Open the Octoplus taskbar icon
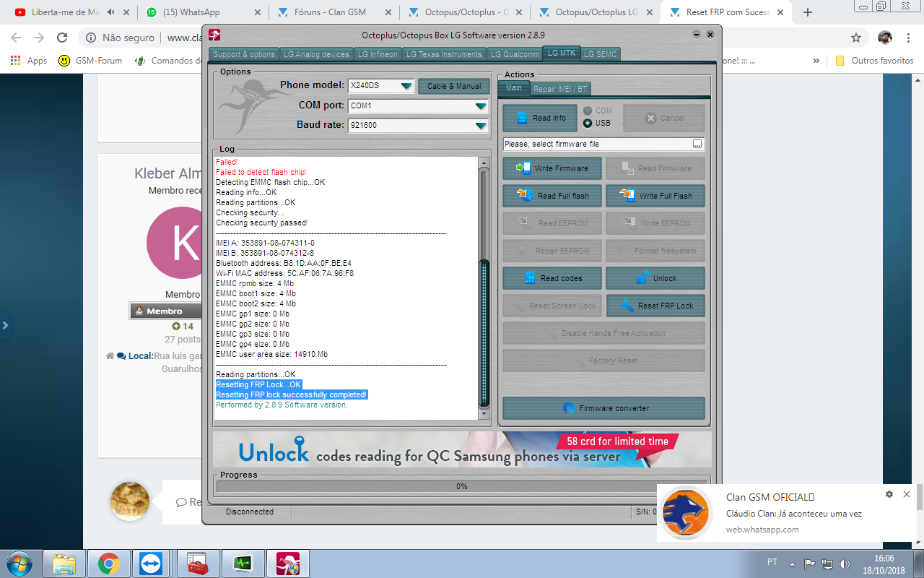Image resolution: width=924 pixels, height=578 pixels. click(x=287, y=563)
